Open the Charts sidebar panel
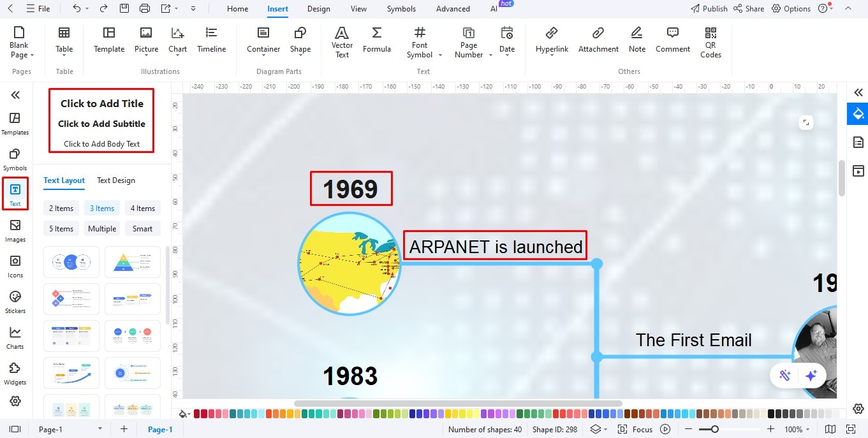The width and height of the screenshot is (868, 438). pos(15,338)
